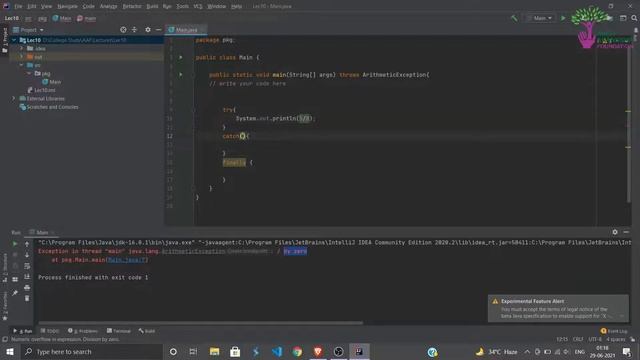Open VS Code from the taskbar
Image resolution: width=640 pixels, height=360 pixels.
pyautogui.click(x=277, y=351)
